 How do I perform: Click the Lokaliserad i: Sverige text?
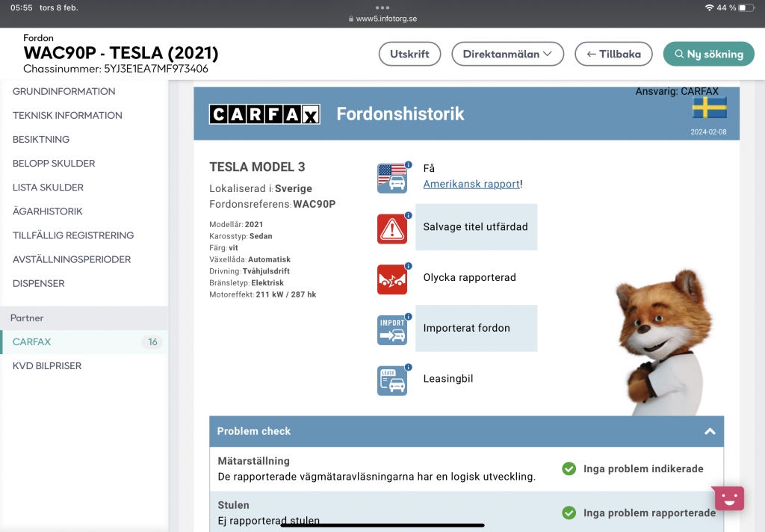click(261, 188)
